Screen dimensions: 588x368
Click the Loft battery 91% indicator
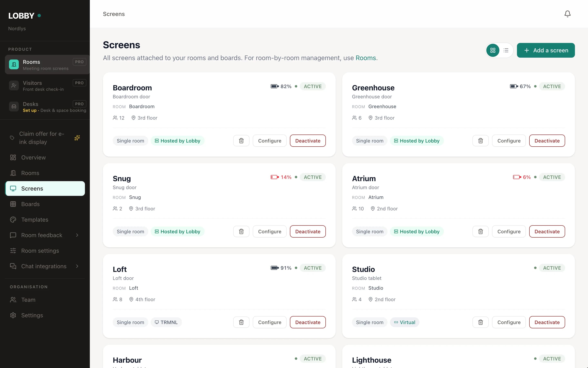tap(281, 268)
